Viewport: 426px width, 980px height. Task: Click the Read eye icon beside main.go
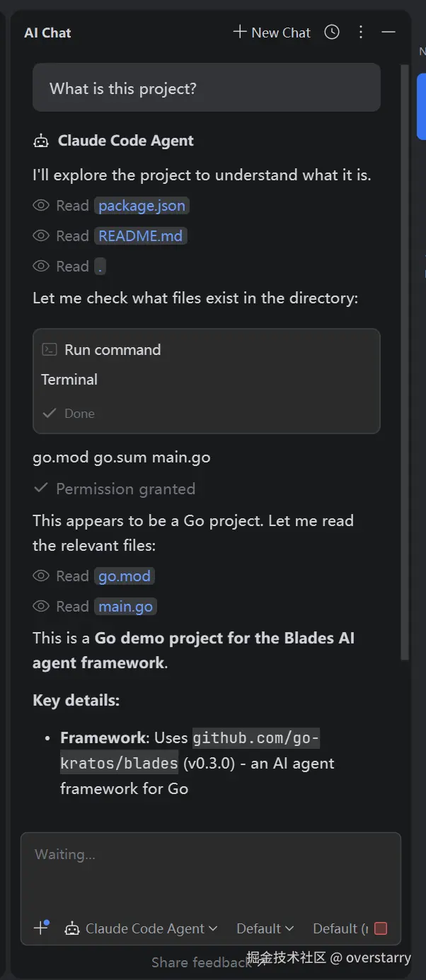[x=41, y=606]
